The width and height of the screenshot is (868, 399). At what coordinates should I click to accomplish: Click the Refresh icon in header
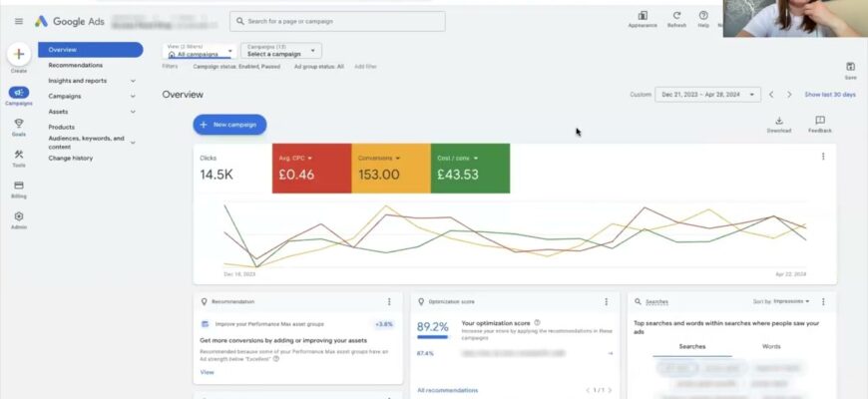click(676, 16)
